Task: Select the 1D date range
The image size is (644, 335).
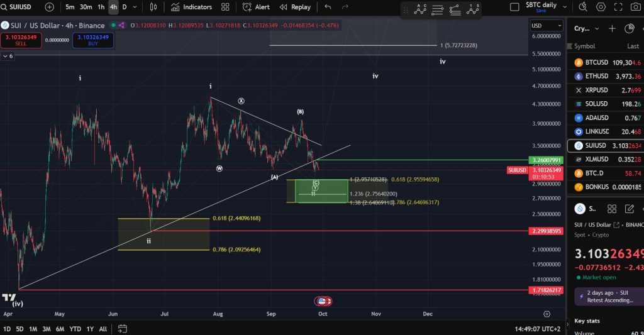Action: coord(7,329)
